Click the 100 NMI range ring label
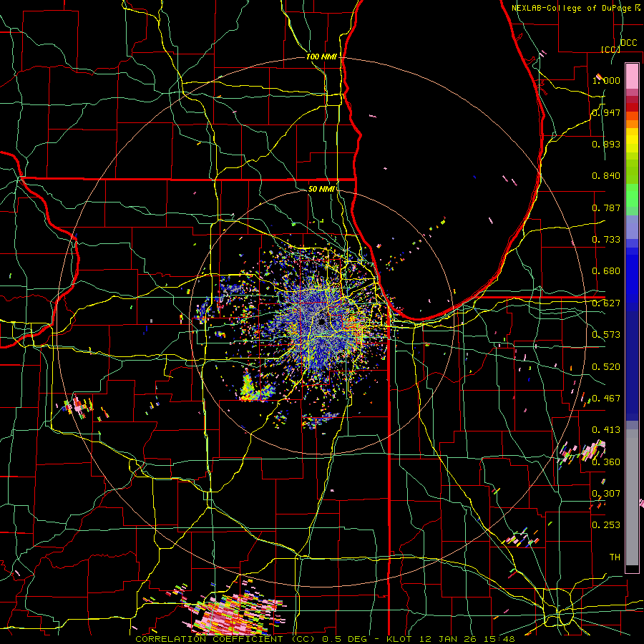 pyautogui.click(x=321, y=57)
